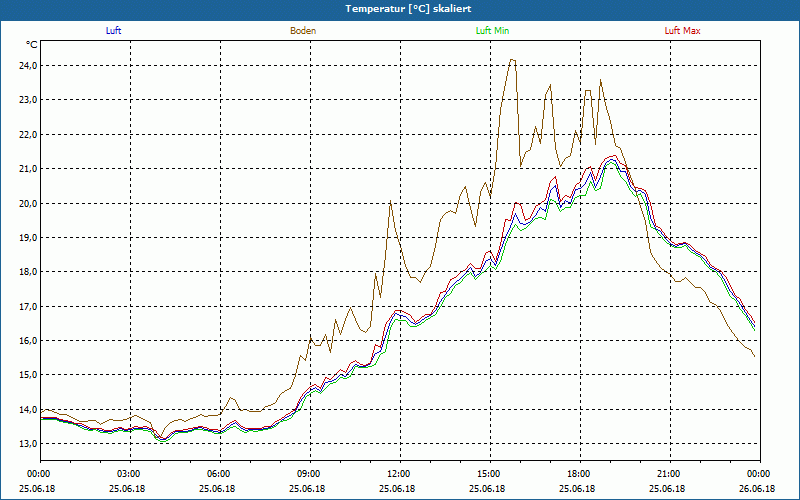Pick the 15:00 time axis label
The height and width of the screenshot is (500, 800).
coord(489,474)
